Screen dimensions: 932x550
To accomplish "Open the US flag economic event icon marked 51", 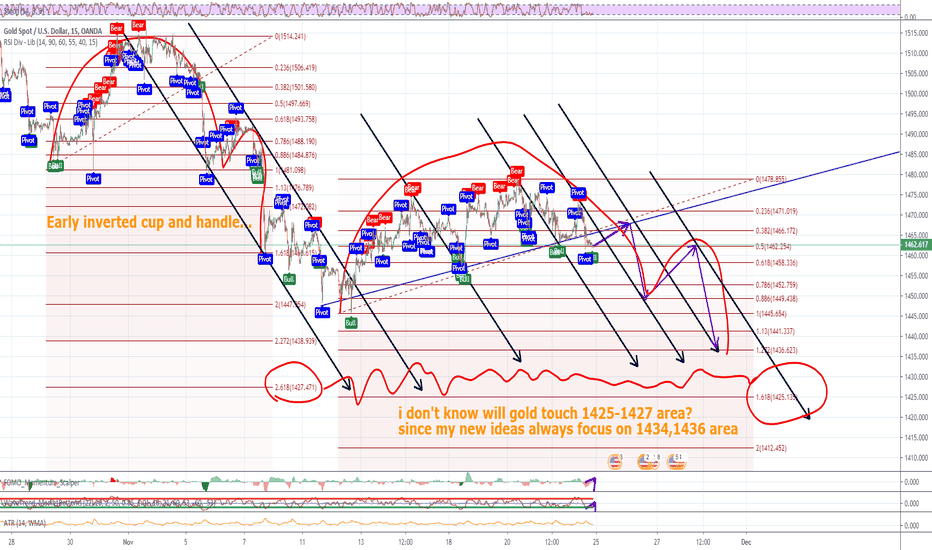I will [676, 461].
